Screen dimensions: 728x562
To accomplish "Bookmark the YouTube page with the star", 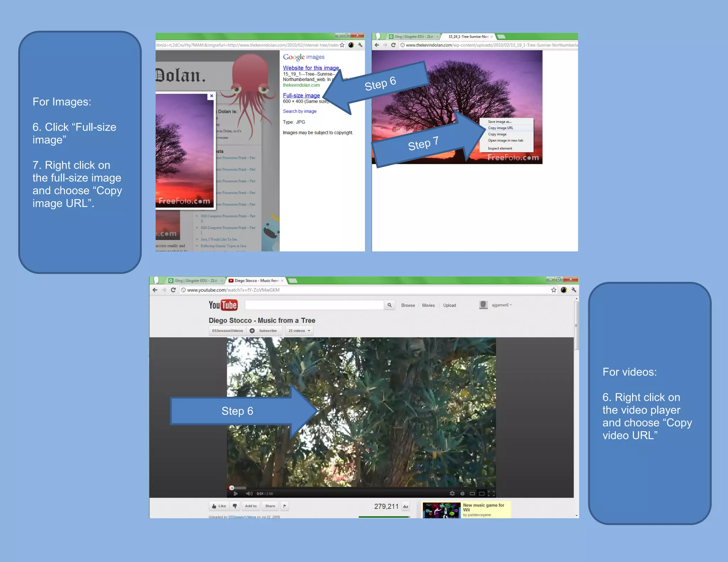I will click(x=553, y=290).
